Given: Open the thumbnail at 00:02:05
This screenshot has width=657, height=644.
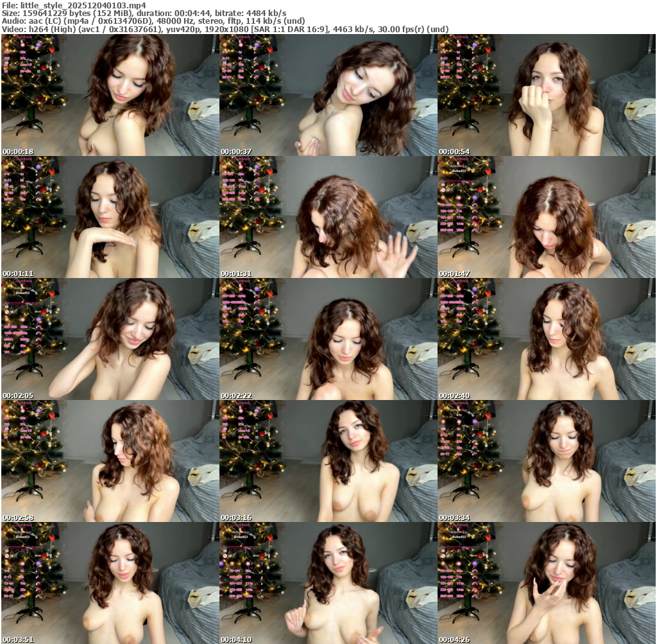Looking at the screenshot, I should [x=110, y=339].
